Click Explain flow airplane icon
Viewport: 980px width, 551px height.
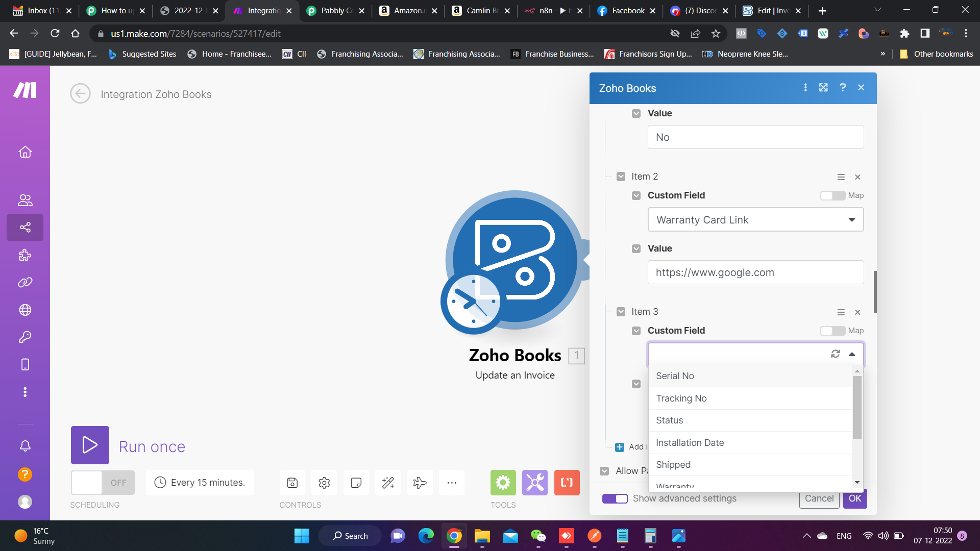coord(420,483)
